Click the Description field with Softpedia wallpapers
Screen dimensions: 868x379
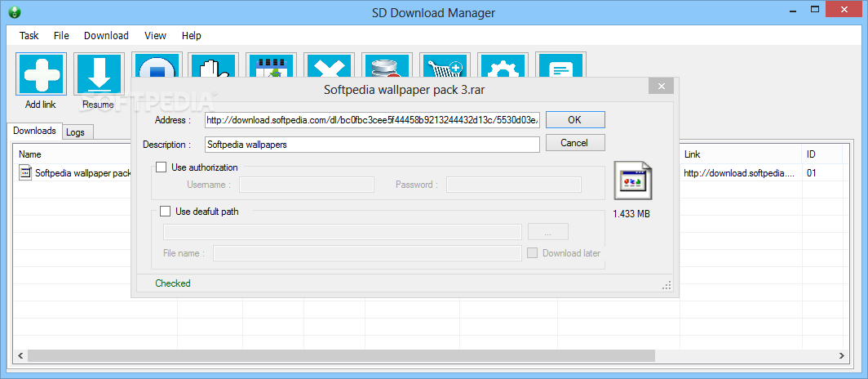(372, 145)
